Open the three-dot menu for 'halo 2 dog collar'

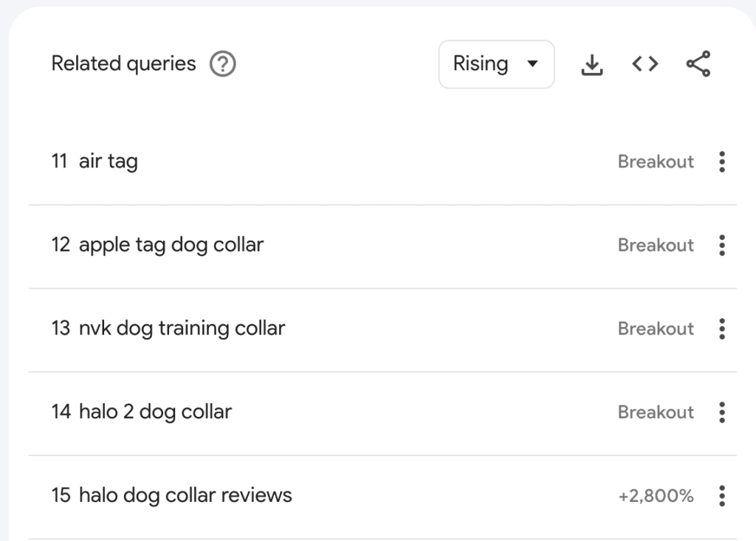(x=721, y=413)
